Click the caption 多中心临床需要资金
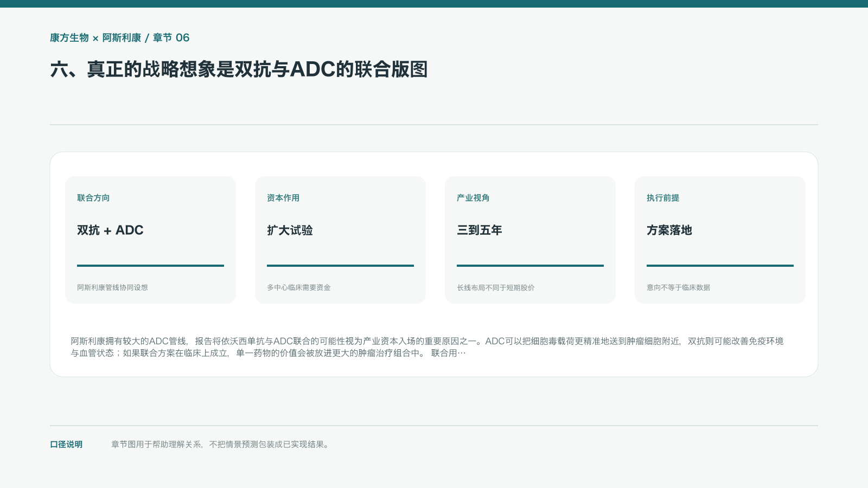Viewport: 868px width, 488px height. [298, 287]
